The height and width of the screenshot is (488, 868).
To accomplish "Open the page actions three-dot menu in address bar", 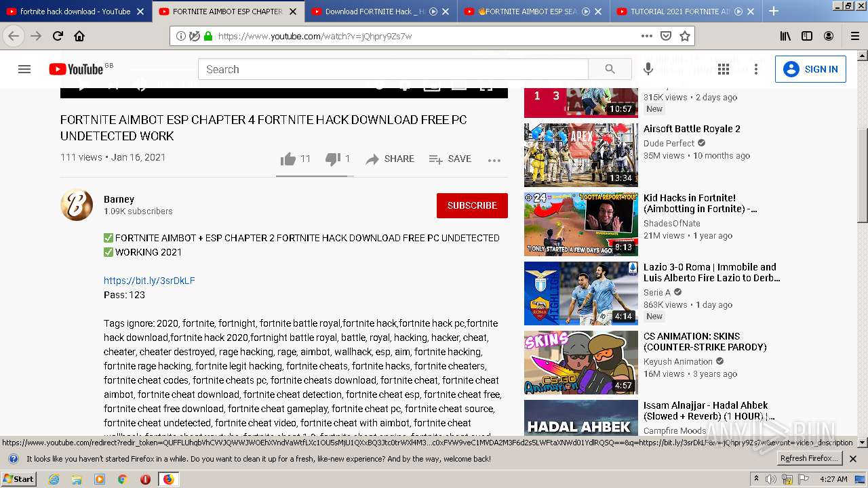I will (647, 36).
